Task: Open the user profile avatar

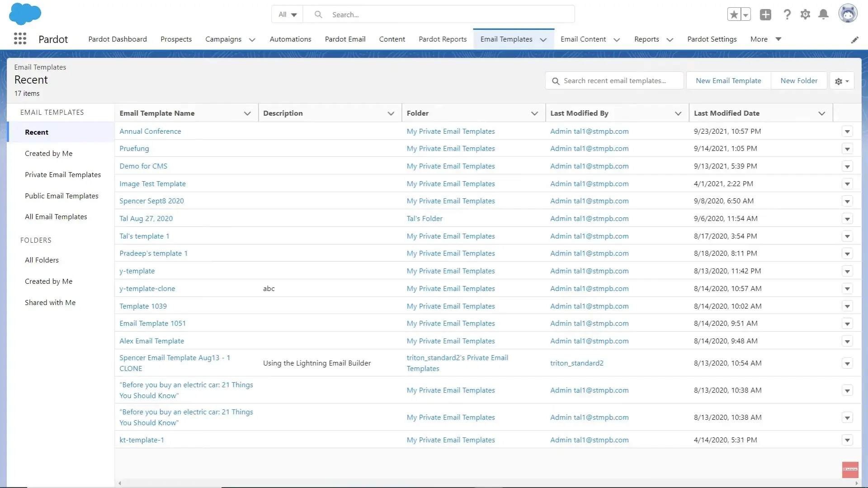Action: point(848,14)
